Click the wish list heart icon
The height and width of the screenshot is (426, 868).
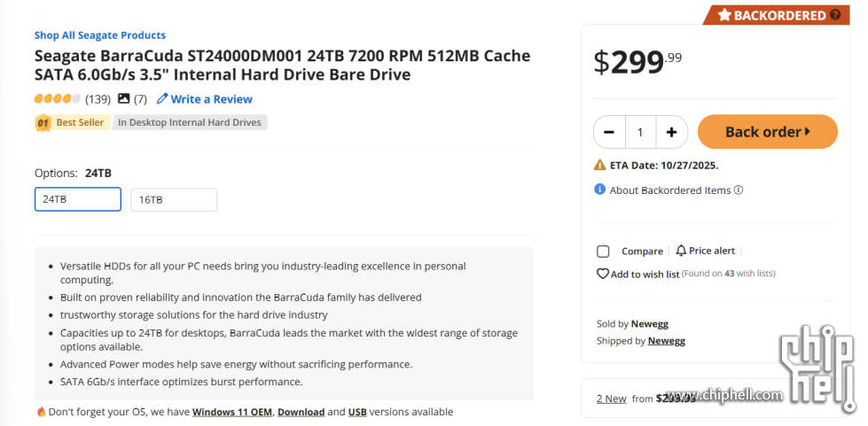click(x=603, y=275)
